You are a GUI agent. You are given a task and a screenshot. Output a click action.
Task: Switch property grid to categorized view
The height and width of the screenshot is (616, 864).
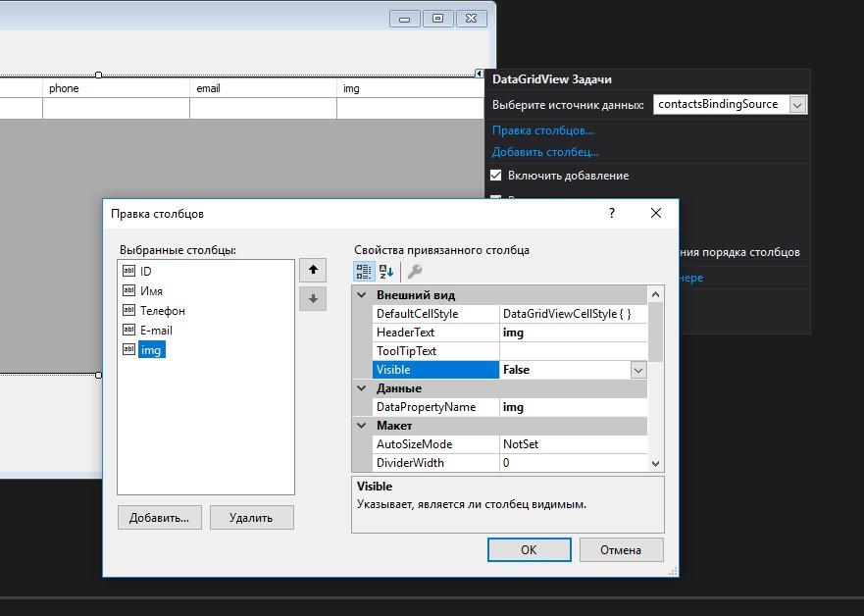364,271
